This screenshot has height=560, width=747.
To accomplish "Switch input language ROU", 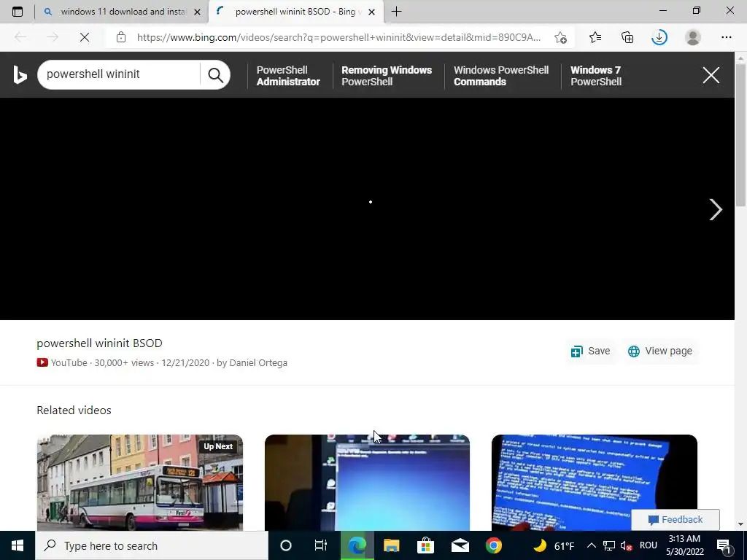I will (x=649, y=545).
